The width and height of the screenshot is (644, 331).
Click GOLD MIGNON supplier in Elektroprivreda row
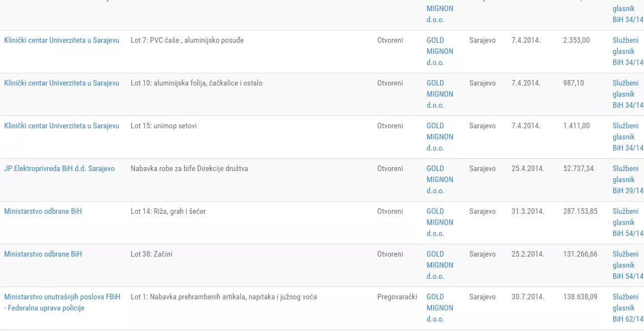click(x=440, y=179)
